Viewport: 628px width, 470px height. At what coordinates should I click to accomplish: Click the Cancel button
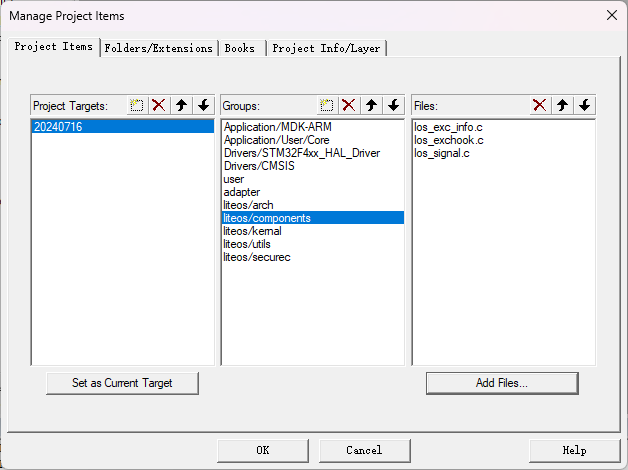pos(364,450)
